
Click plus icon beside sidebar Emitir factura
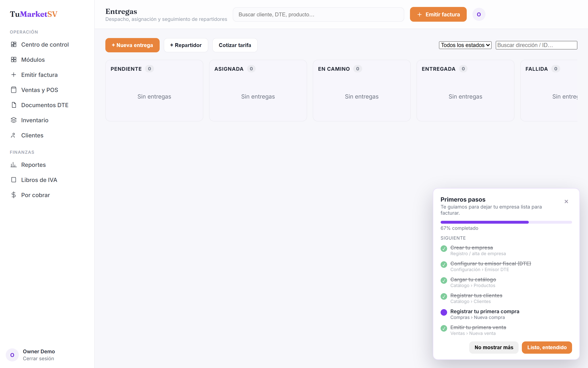[x=14, y=75]
